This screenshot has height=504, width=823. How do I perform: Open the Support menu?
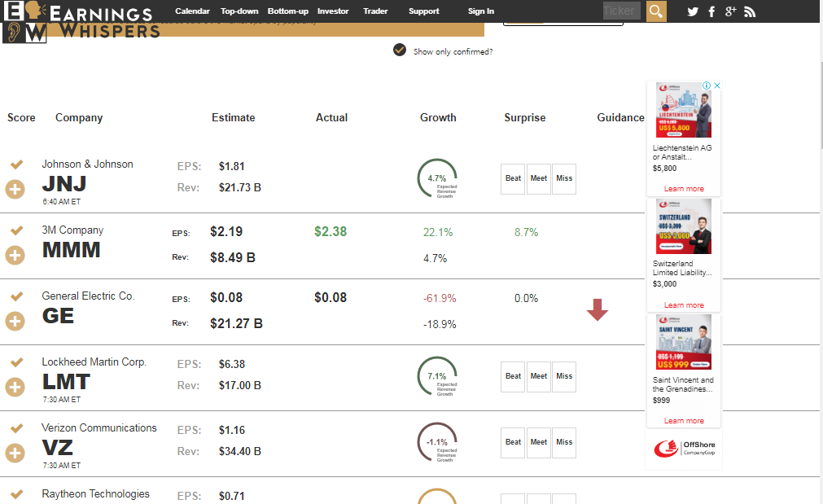(x=423, y=11)
